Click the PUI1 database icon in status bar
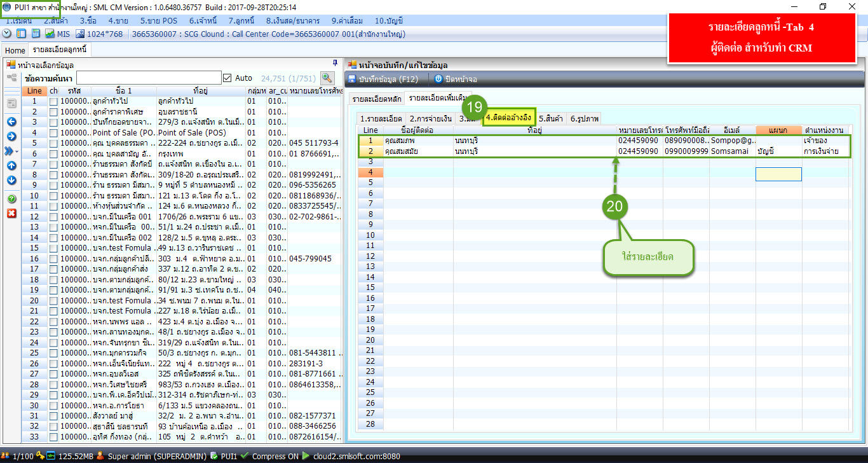Screen dimensions: 868x463 215,456
